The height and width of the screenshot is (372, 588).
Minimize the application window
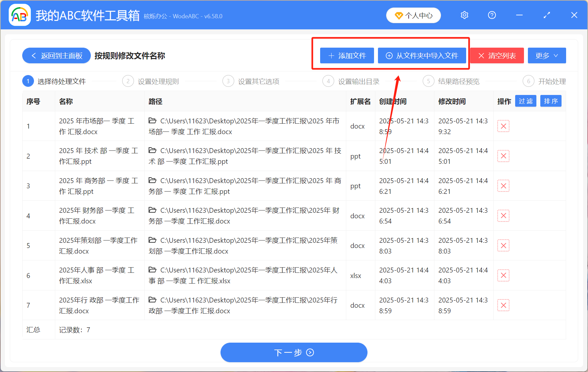click(519, 15)
